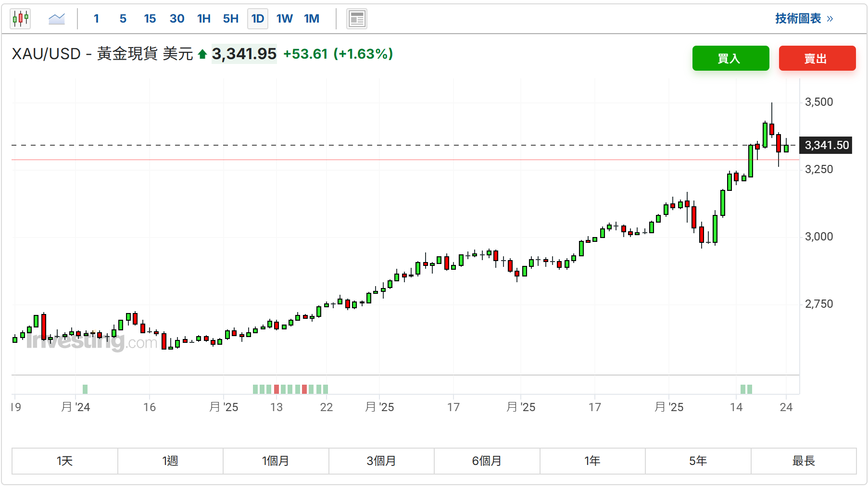Select the 5-minute interval

click(123, 19)
